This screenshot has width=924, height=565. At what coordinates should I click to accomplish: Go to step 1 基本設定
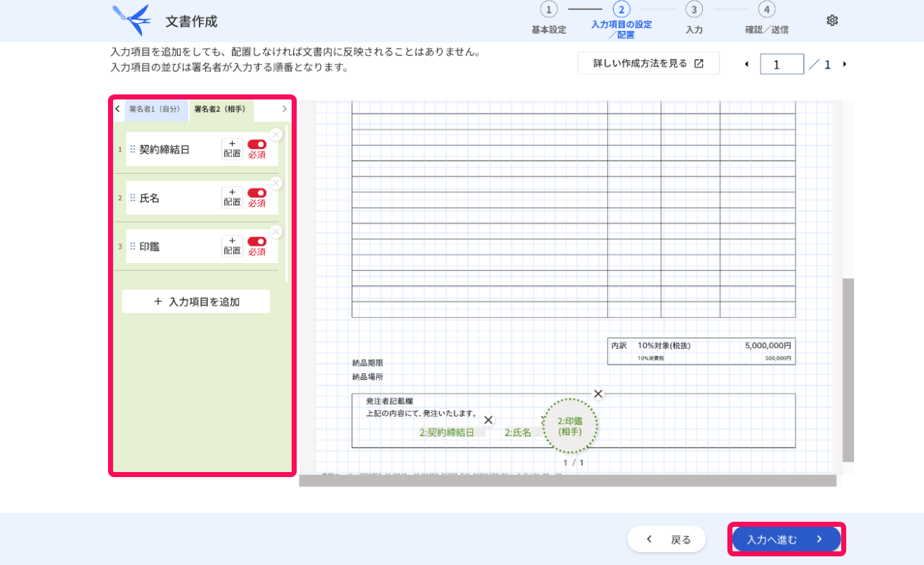point(549,19)
